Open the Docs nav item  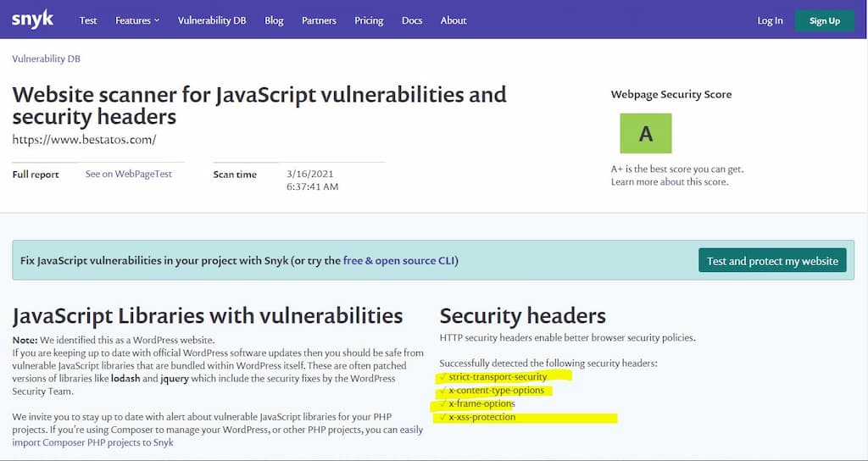(412, 20)
